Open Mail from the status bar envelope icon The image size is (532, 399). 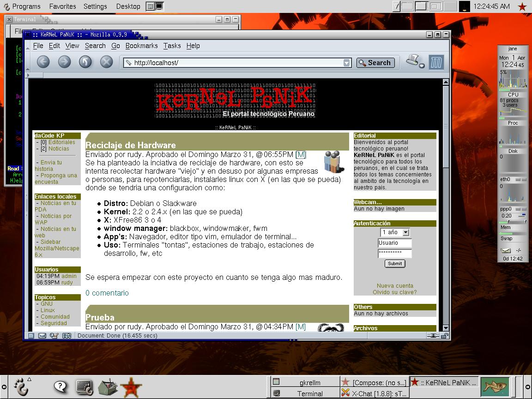coord(42,336)
